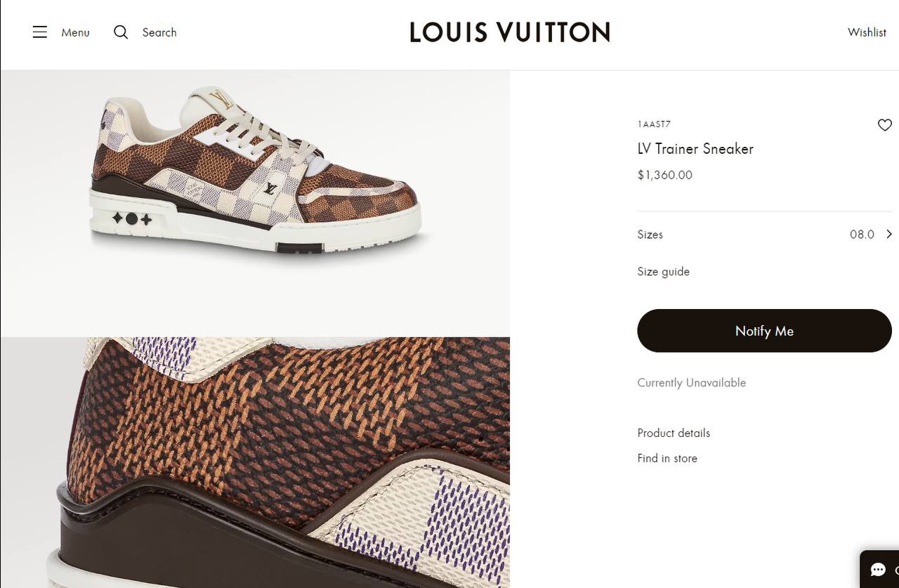This screenshot has height=588, width=899.
Task: Click the Search text label
Action: tap(159, 32)
